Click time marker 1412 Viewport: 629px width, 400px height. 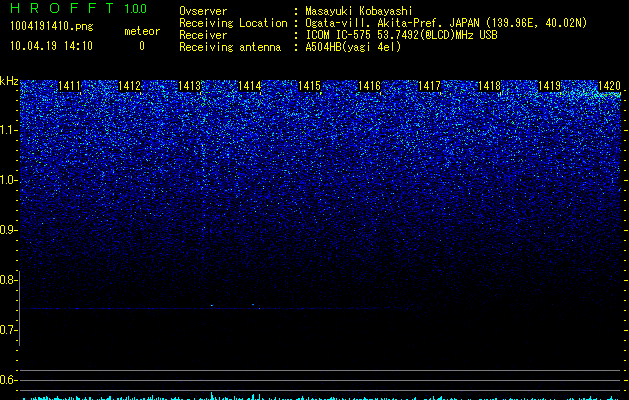(130, 86)
